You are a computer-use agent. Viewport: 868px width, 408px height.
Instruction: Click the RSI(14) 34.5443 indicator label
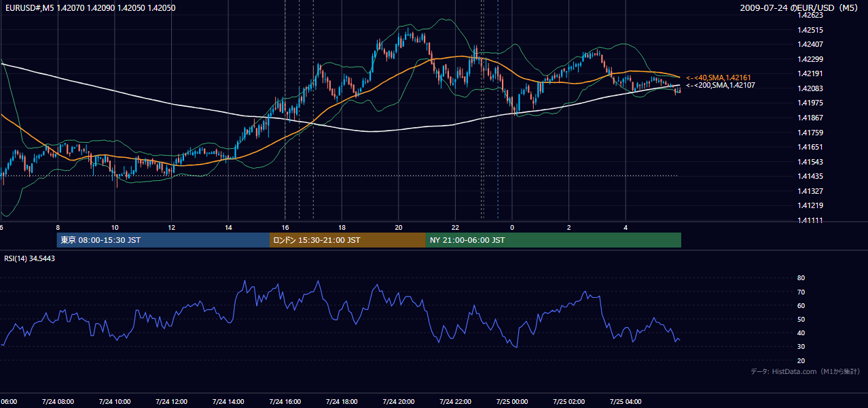[30, 258]
